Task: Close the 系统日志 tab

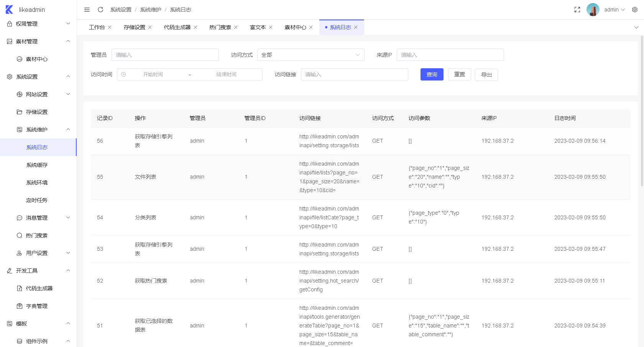Action: tap(356, 27)
